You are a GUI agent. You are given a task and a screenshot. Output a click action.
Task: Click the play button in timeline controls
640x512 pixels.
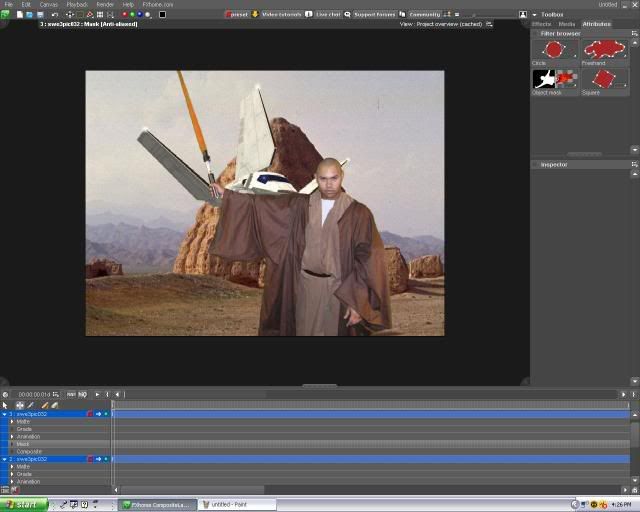click(97, 394)
